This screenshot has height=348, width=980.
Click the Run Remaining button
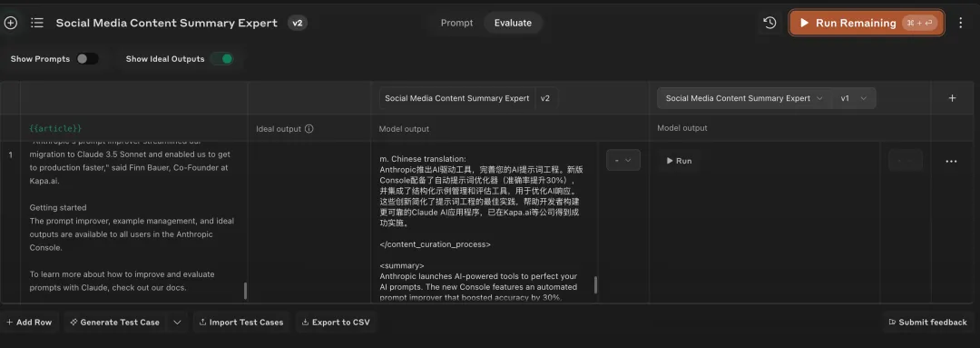[867, 23]
